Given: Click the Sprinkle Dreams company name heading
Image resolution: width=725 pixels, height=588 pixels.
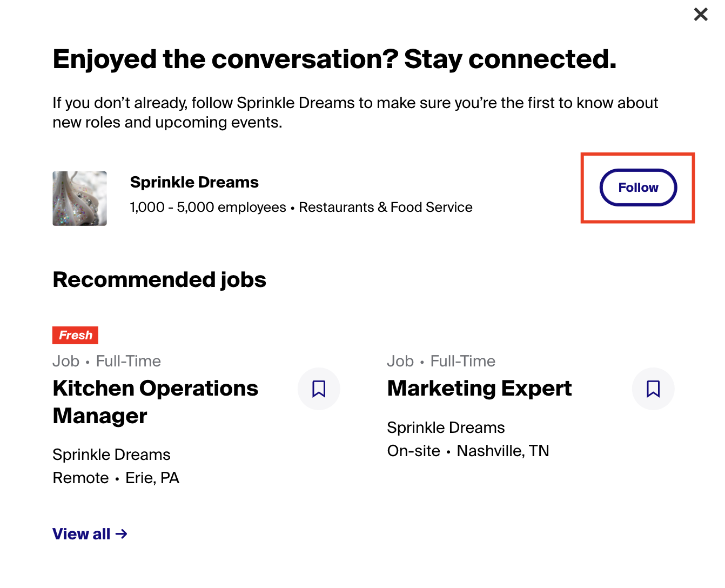Looking at the screenshot, I should tap(194, 182).
